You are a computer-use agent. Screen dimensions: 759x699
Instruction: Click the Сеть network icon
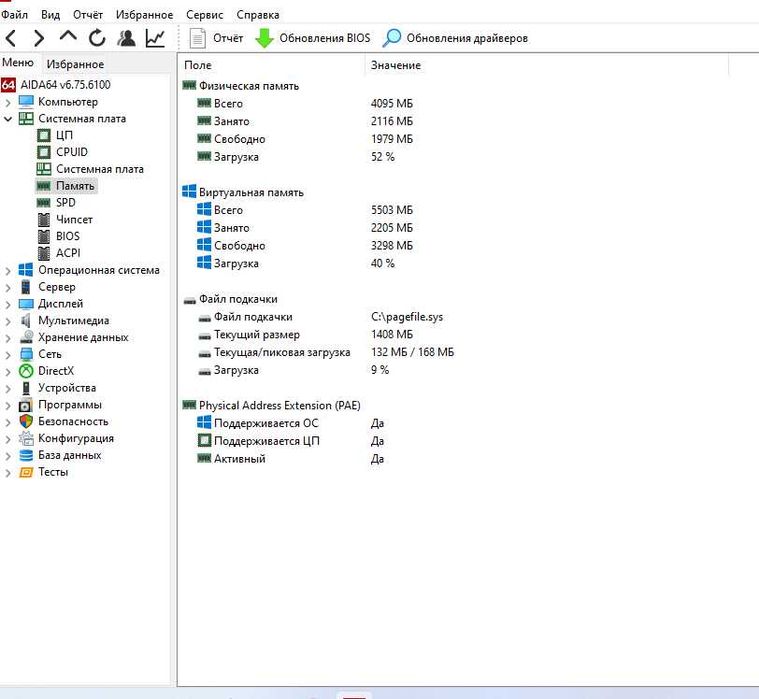(26, 354)
